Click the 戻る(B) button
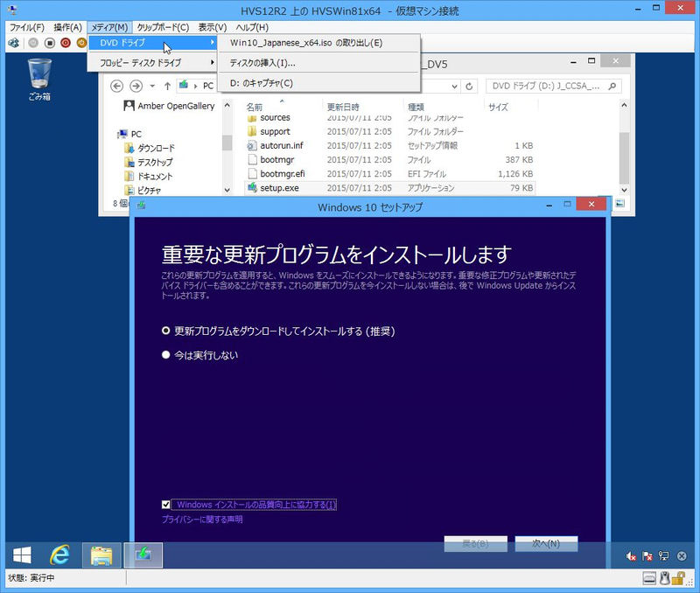700x593 pixels. (475, 543)
